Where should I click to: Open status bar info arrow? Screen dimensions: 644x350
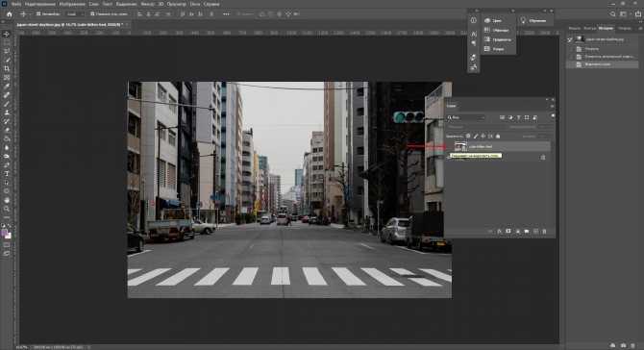(88, 347)
